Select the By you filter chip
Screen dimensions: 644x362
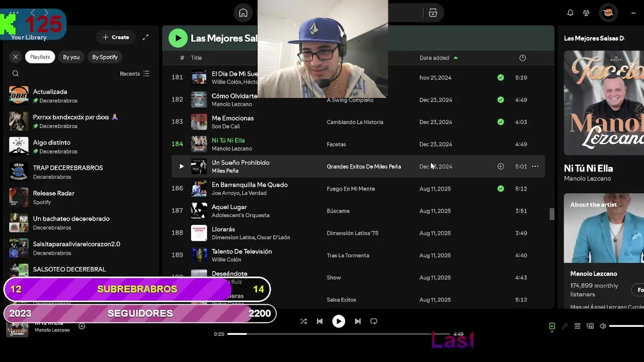pos(71,57)
